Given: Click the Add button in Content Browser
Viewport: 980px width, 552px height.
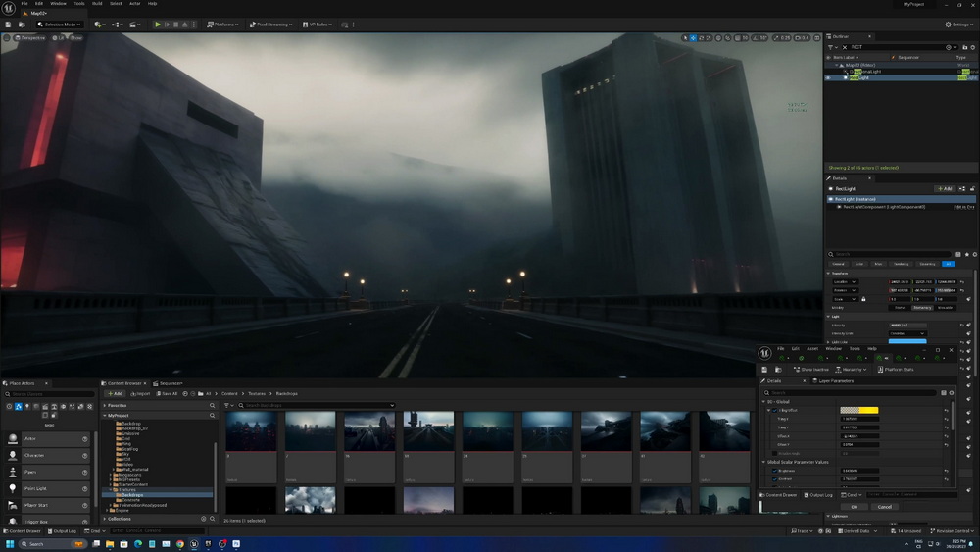Looking at the screenshot, I should pyautogui.click(x=115, y=394).
